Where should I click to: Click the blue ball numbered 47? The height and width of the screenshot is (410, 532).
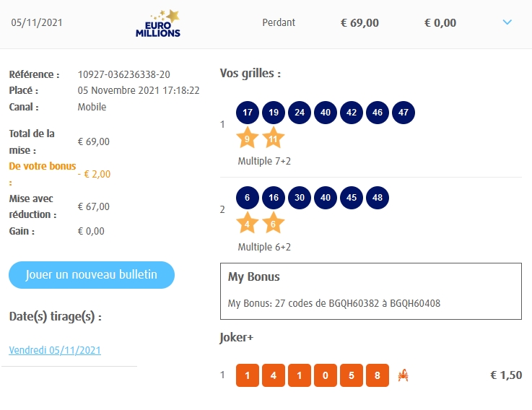click(x=404, y=113)
